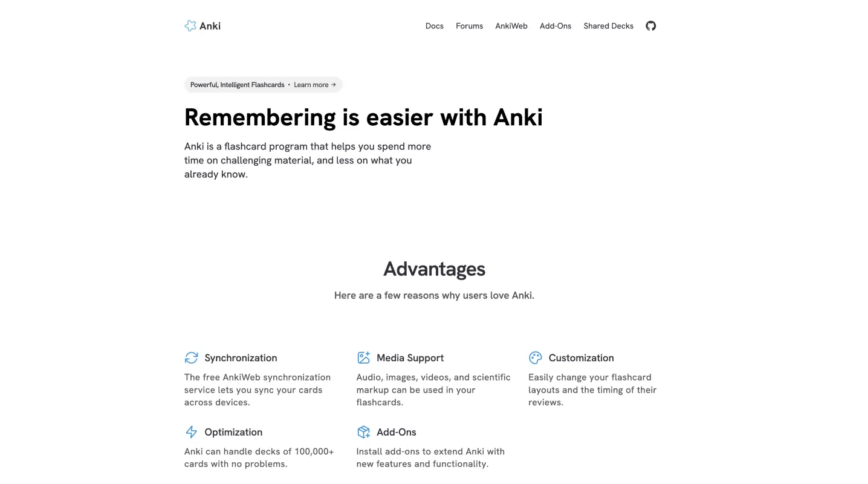Open the AnkiWeb navigation link

click(x=511, y=26)
